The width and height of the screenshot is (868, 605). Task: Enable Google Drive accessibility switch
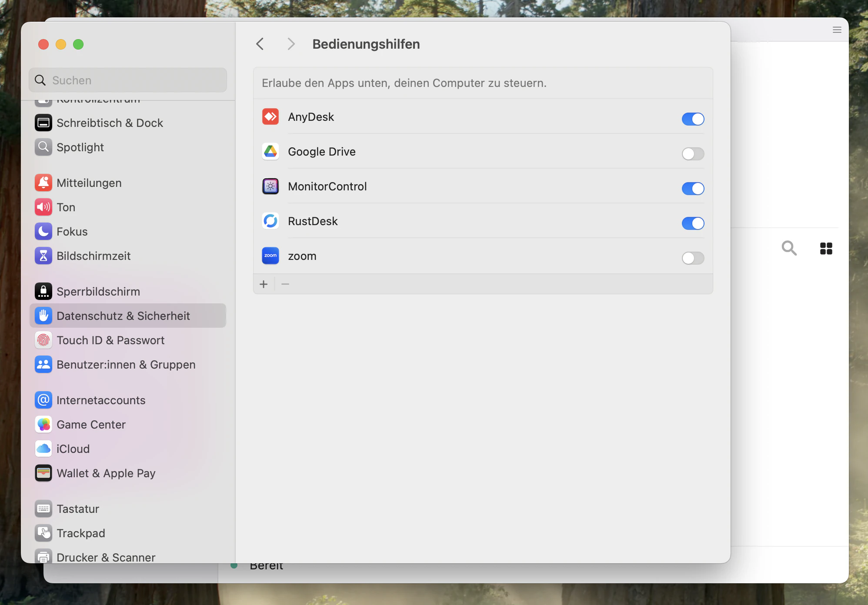693,153
